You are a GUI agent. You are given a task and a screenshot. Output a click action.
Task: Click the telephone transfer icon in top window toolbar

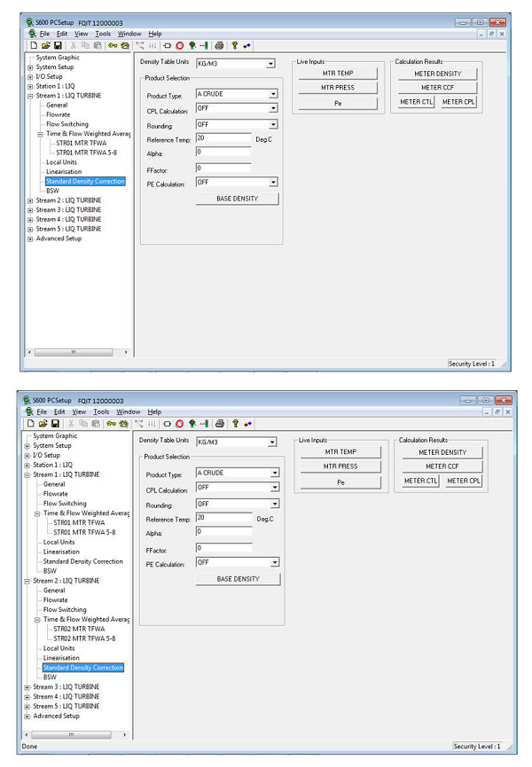pos(125,45)
